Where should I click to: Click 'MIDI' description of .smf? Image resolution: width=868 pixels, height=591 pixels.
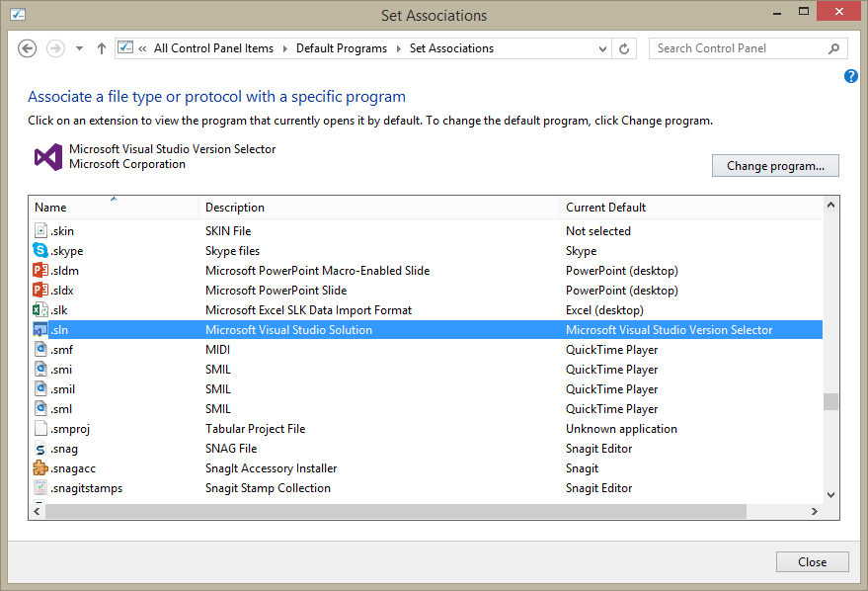pyautogui.click(x=217, y=350)
